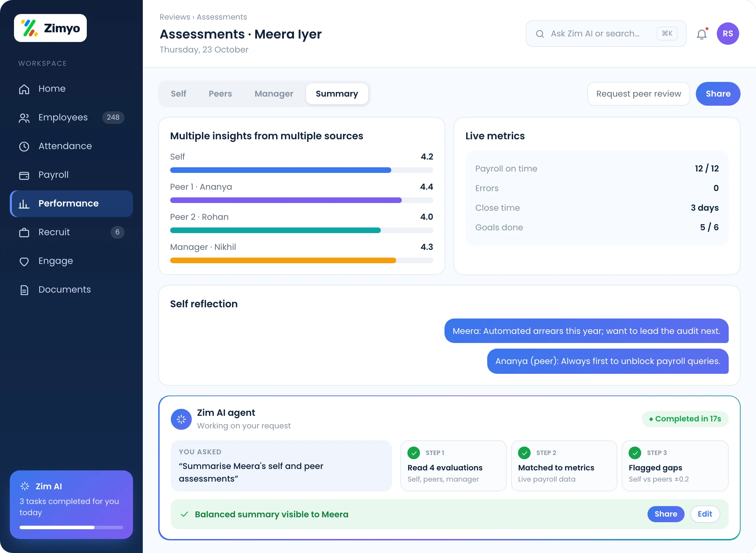Click Ananya's peer message bubble
This screenshot has width=756, height=553.
608,361
